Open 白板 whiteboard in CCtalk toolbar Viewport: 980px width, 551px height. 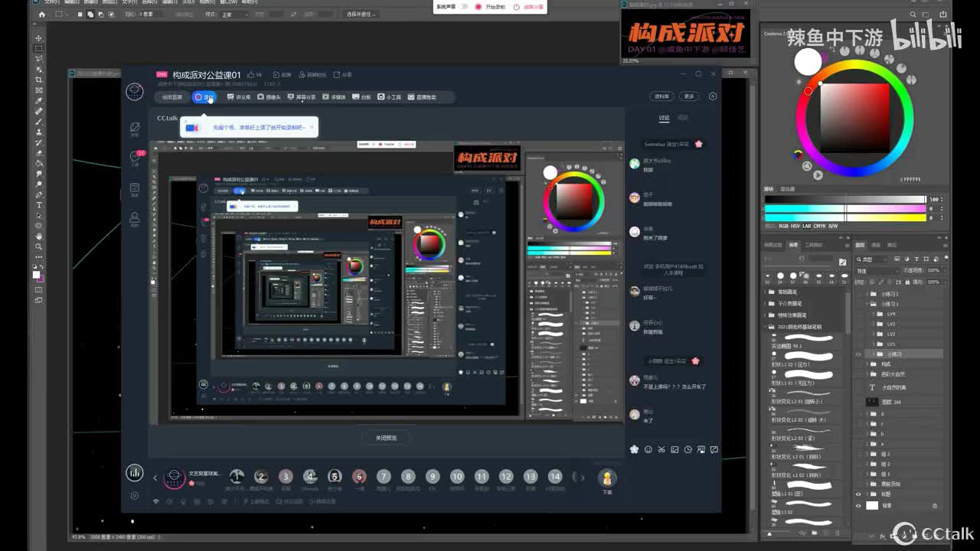tap(362, 97)
